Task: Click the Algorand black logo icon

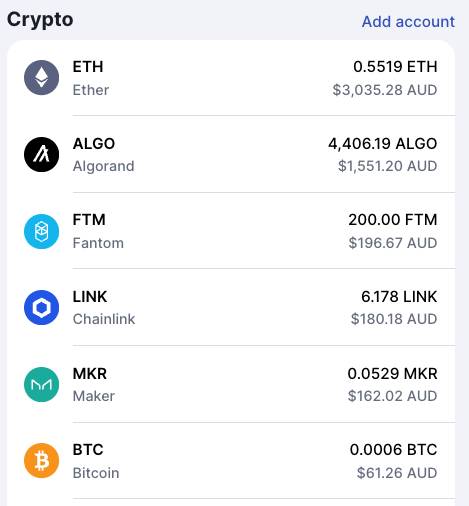Action: 41,154
